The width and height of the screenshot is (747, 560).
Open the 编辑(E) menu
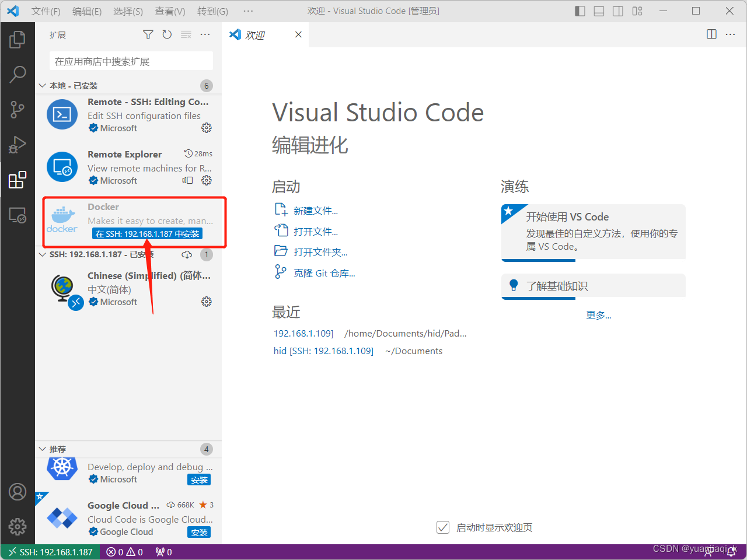coord(87,11)
